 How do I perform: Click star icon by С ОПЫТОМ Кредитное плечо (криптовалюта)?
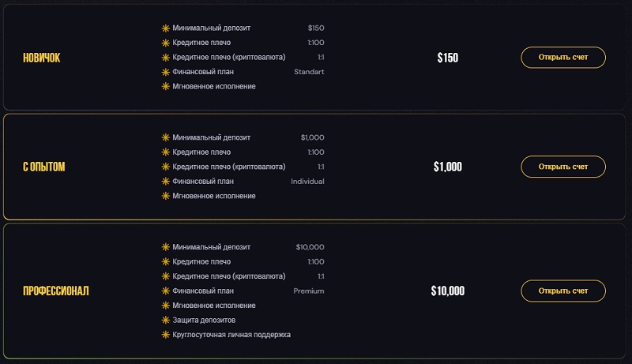coord(166,167)
